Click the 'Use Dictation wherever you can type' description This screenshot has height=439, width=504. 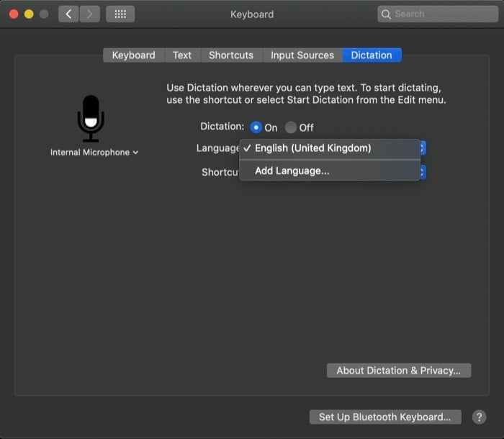click(306, 94)
